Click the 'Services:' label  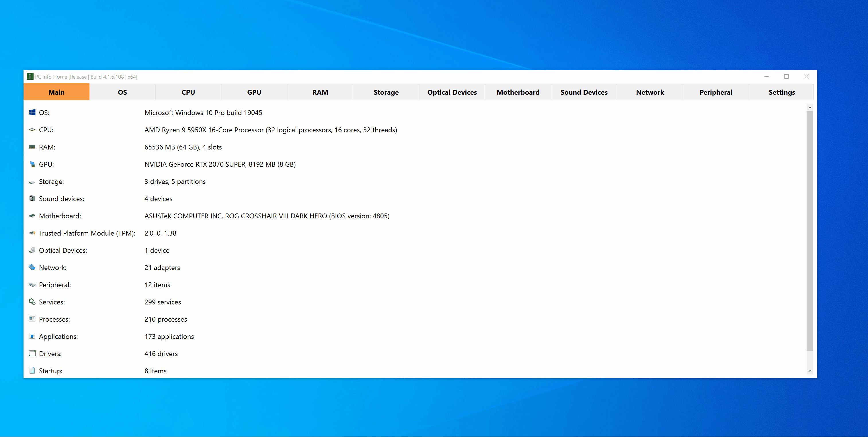tap(52, 302)
